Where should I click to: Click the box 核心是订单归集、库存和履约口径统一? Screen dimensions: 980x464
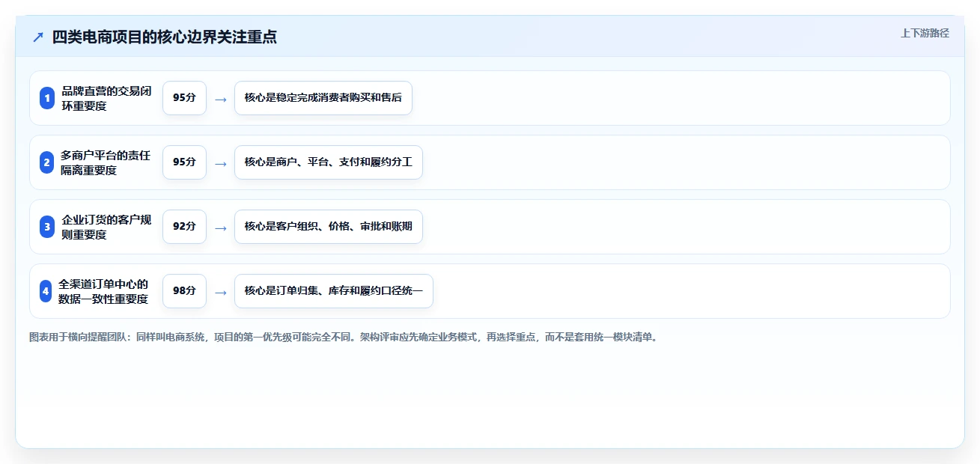pos(334,291)
